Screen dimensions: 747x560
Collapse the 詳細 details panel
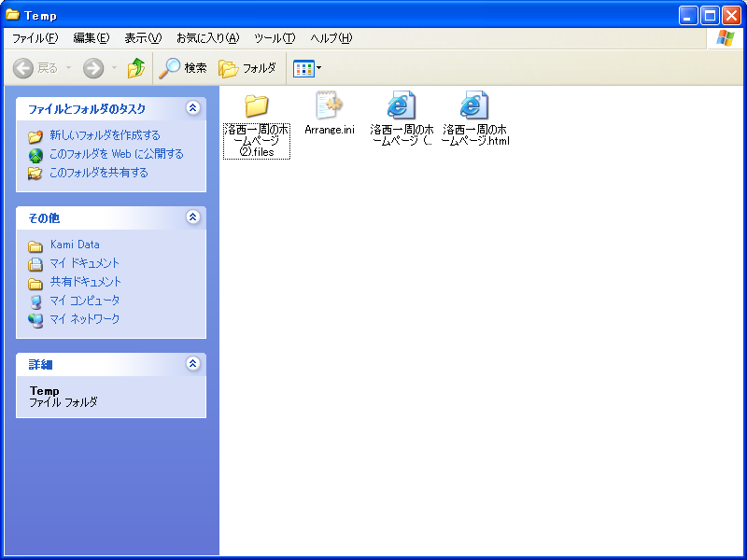(x=193, y=364)
